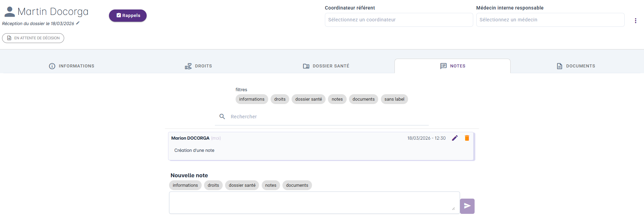Open the Documents tab

[x=576, y=66]
